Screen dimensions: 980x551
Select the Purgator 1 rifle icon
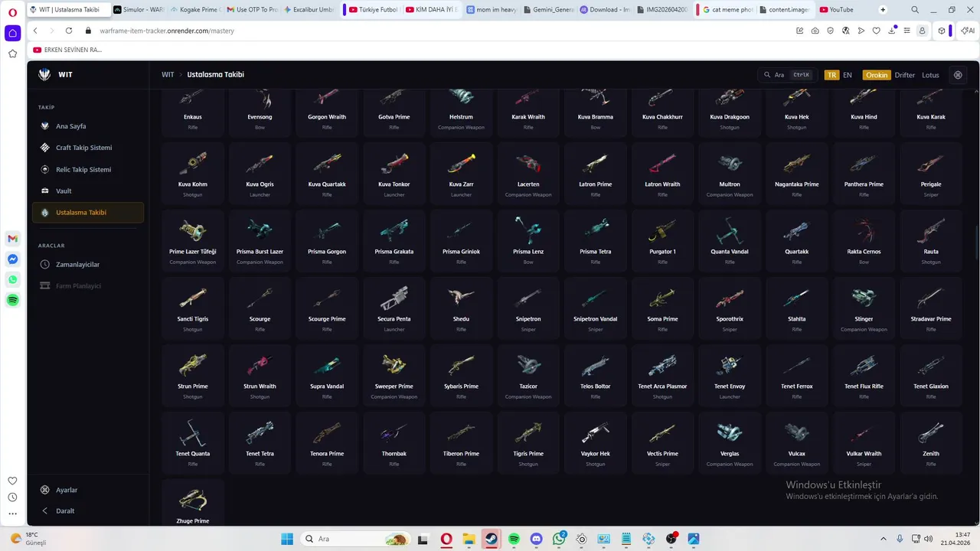[x=662, y=230]
